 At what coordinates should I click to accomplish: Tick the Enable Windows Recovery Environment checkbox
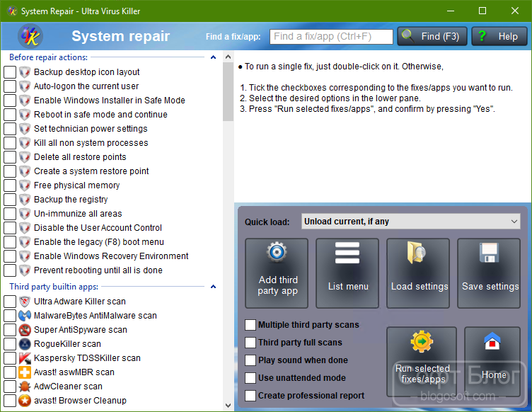[10, 256]
